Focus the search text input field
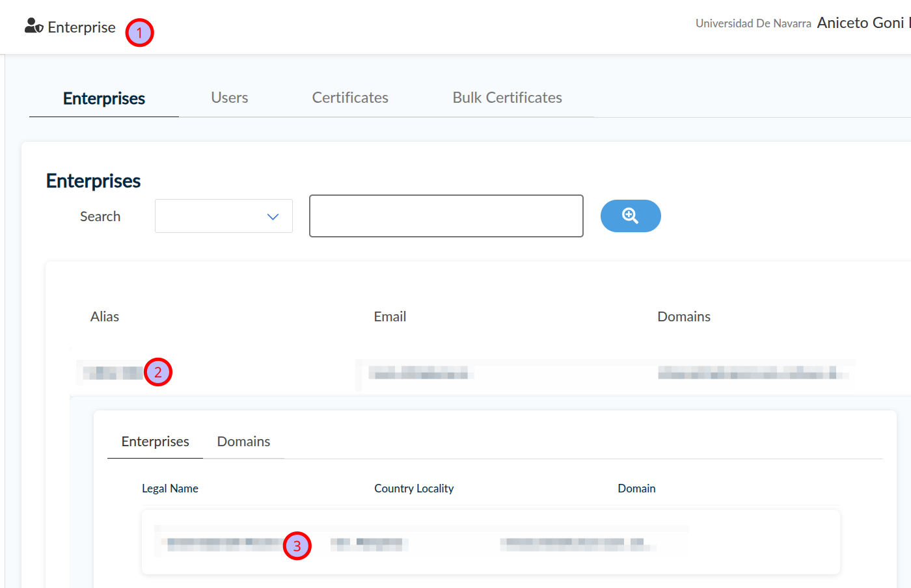 tap(446, 216)
